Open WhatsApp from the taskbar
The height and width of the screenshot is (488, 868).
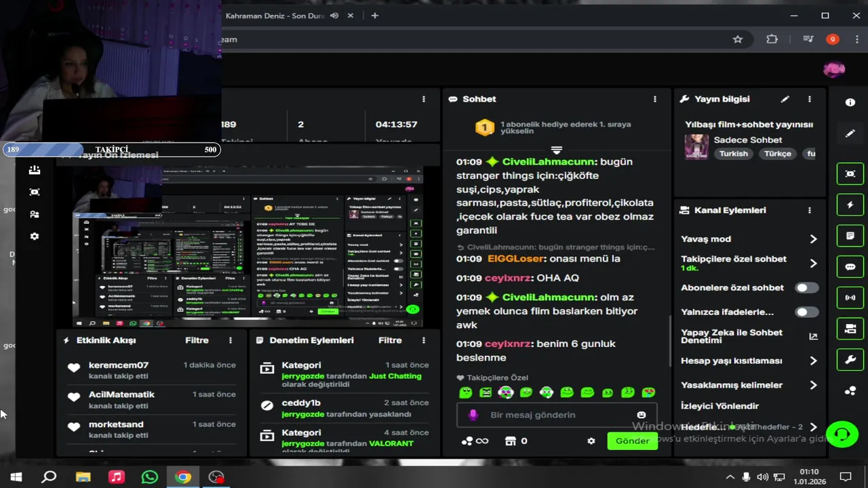pyautogui.click(x=149, y=477)
